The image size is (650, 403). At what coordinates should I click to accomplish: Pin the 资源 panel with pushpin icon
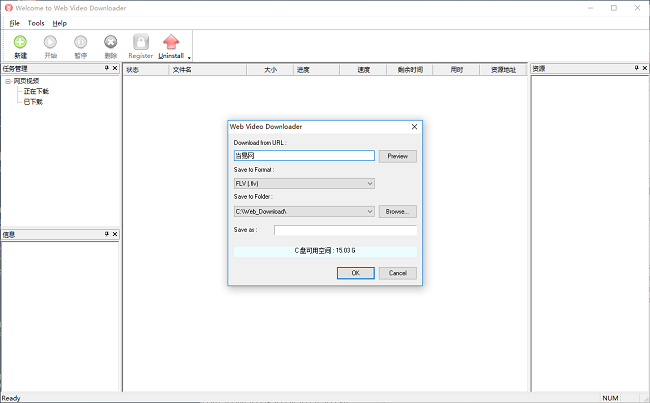pyautogui.click(x=635, y=68)
